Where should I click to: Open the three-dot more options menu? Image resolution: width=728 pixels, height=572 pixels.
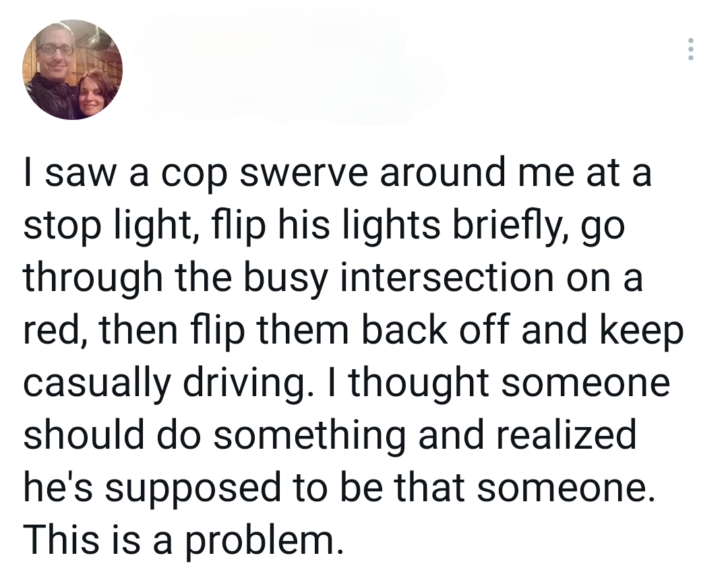tap(688, 50)
